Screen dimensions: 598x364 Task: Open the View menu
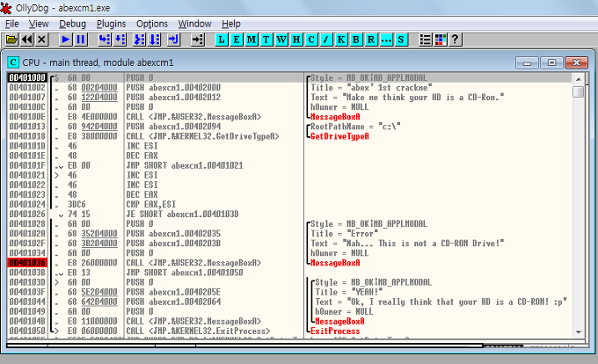click(39, 24)
